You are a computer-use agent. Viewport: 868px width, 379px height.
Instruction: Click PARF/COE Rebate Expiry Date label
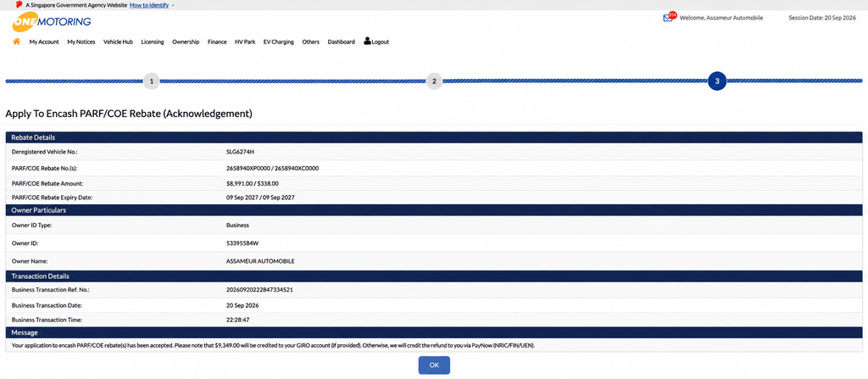(x=52, y=198)
